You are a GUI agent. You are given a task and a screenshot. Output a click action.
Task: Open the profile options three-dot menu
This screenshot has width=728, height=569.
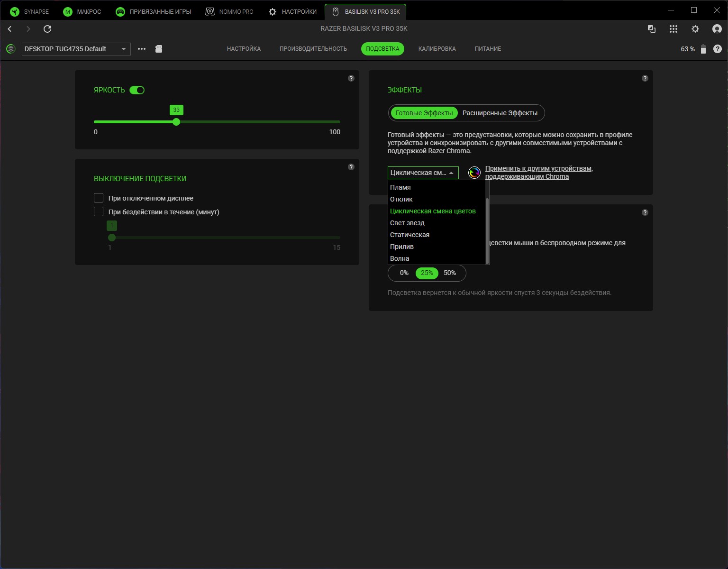click(x=142, y=49)
